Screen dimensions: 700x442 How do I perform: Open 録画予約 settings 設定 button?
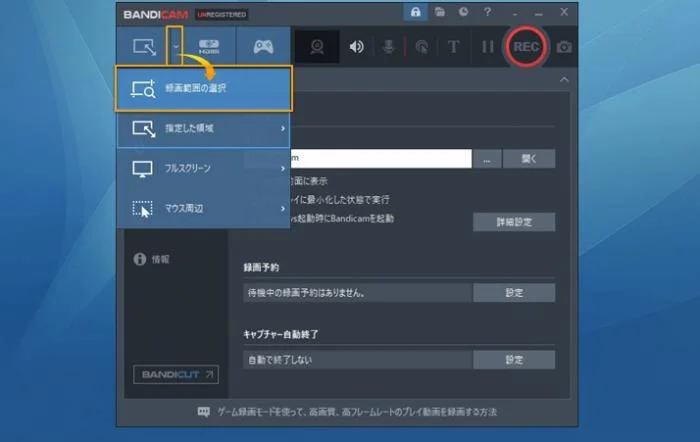tap(514, 293)
